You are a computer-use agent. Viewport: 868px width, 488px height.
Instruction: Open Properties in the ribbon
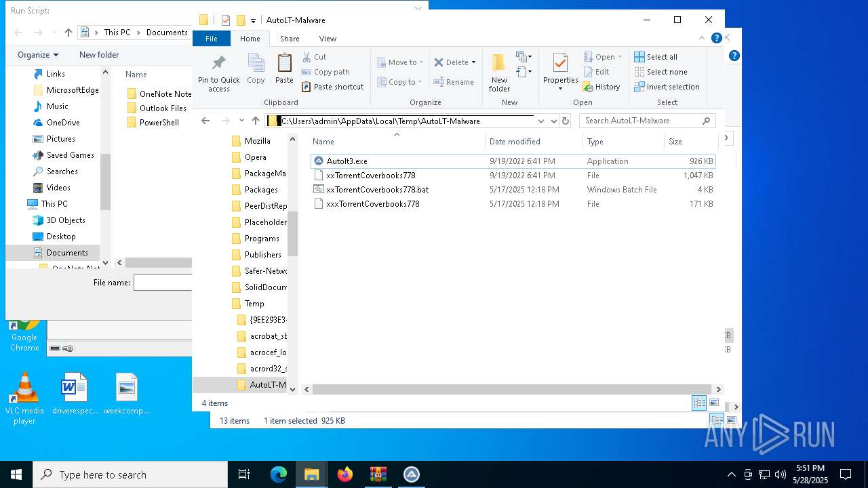pyautogui.click(x=560, y=63)
